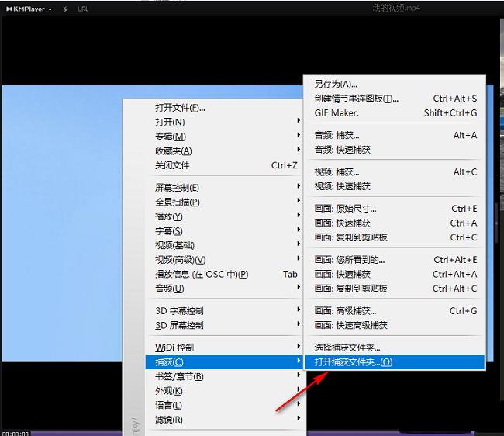Screen dimensions: 504x436
Task: Choose 关闭文件 in the context menu
Action: pos(172,165)
